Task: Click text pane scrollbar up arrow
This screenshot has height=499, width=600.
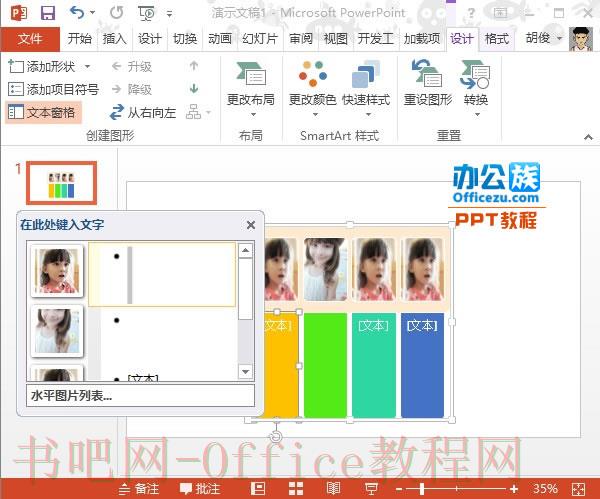Action: pos(245,251)
